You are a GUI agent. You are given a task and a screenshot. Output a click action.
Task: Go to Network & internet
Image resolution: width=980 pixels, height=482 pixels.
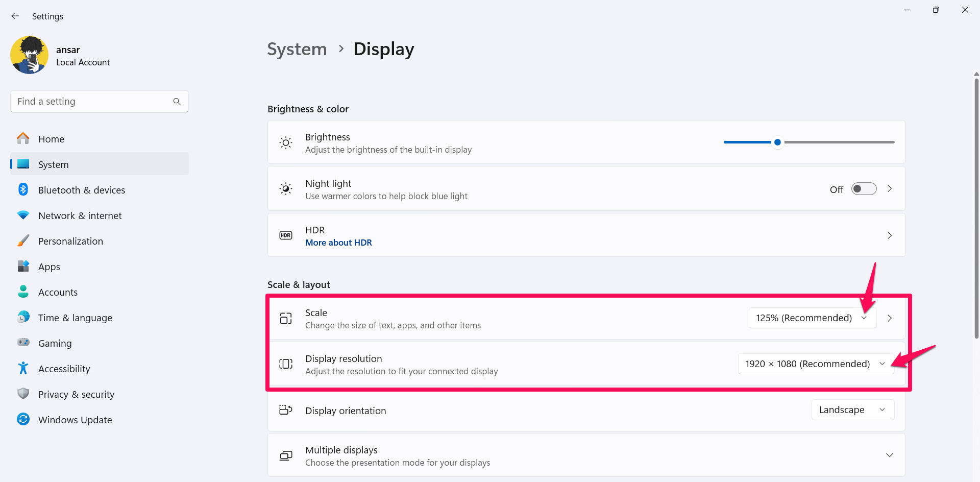(100, 215)
